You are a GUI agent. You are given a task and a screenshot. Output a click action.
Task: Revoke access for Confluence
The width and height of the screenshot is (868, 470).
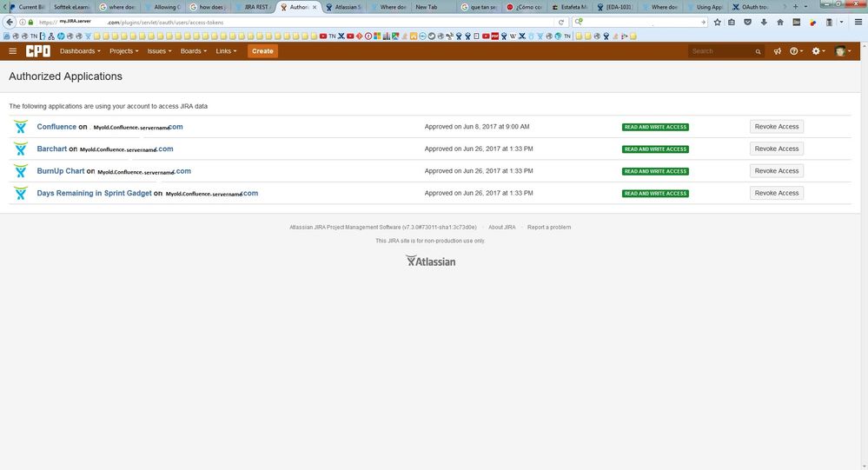coord(776,127)
